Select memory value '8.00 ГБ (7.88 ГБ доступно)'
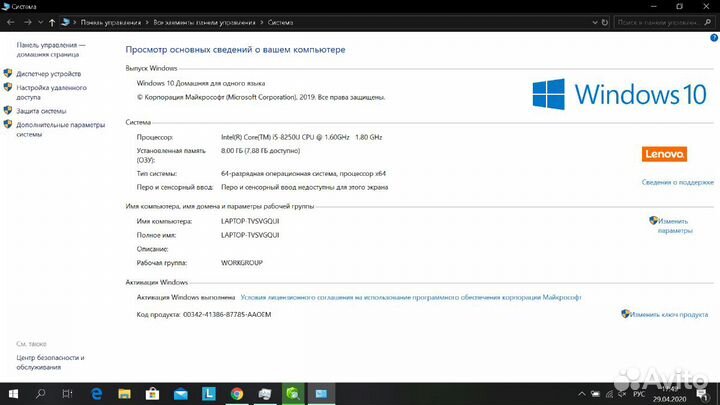The width and height of the screenshot is (720, 405). click(260, 151)
